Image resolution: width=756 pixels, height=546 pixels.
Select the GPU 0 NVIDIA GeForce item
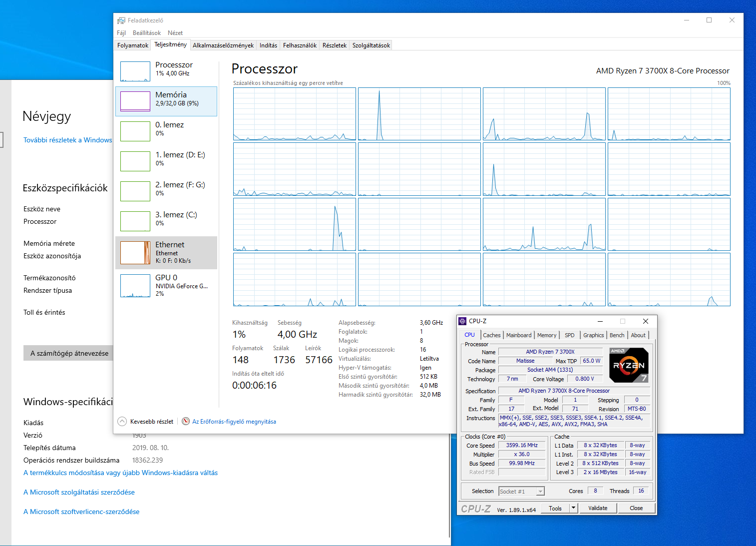pos(166,285)
